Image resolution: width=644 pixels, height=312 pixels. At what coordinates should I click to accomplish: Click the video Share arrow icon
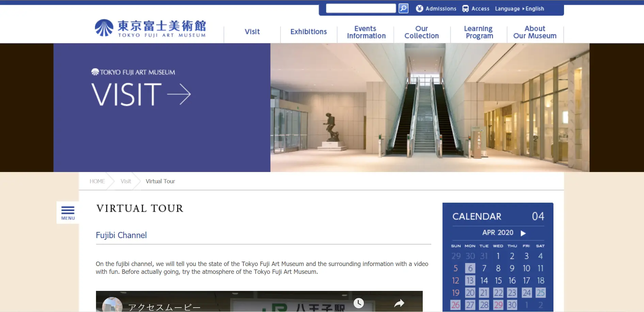click(399, 303)
